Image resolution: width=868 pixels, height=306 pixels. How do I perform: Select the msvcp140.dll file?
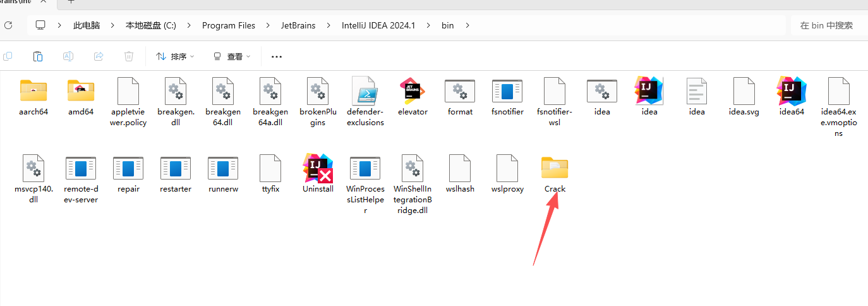[x=33, y=180]
